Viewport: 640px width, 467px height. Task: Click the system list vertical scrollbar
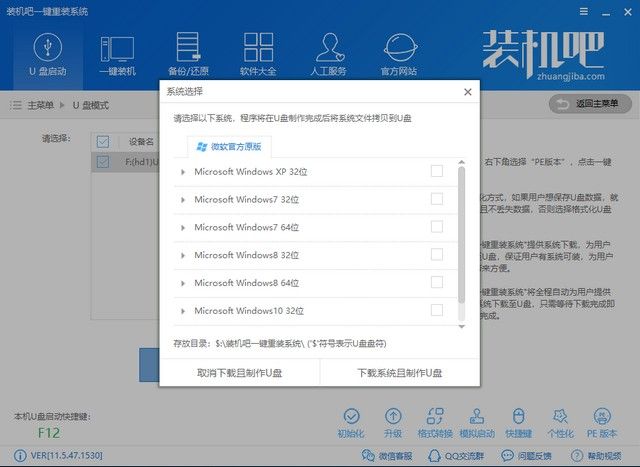[x=461, y=235]
